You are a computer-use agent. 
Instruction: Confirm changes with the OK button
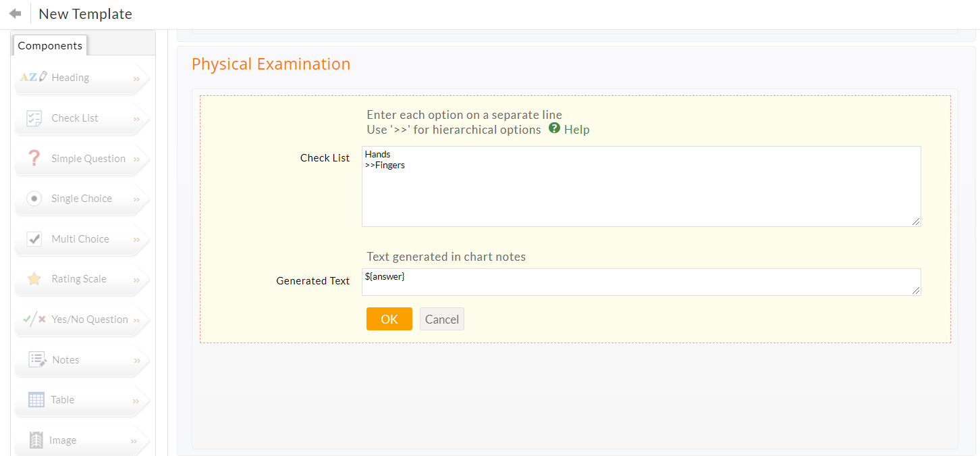click(389, 318)
